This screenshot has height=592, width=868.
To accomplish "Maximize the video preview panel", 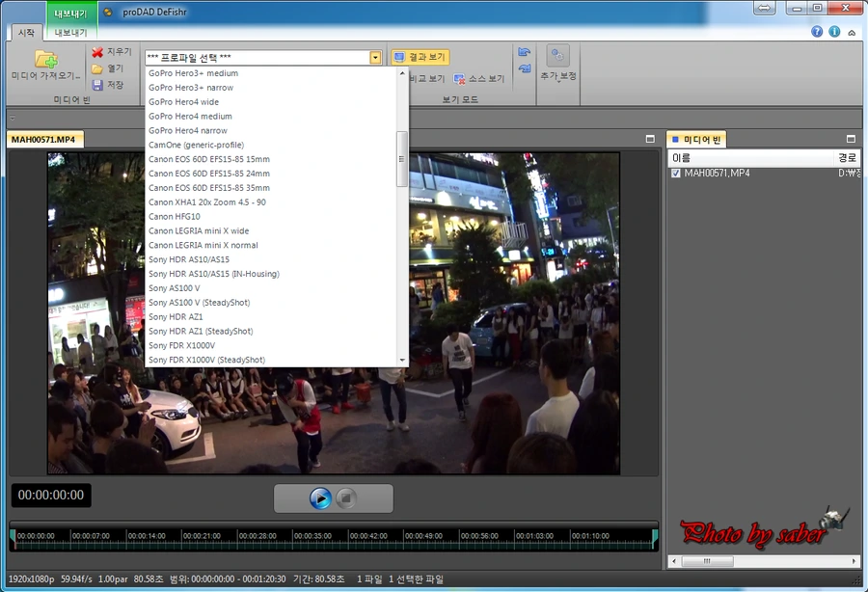I will click(x=650, y=140).
